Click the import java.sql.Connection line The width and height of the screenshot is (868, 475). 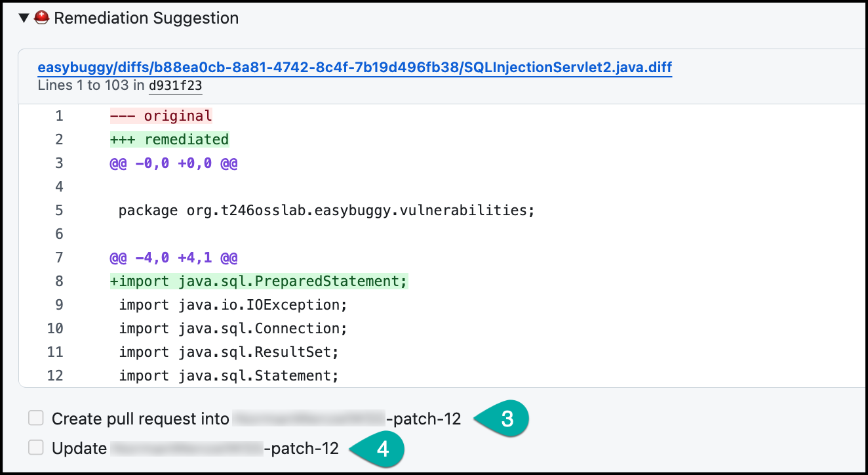click(x=233, y=329)
